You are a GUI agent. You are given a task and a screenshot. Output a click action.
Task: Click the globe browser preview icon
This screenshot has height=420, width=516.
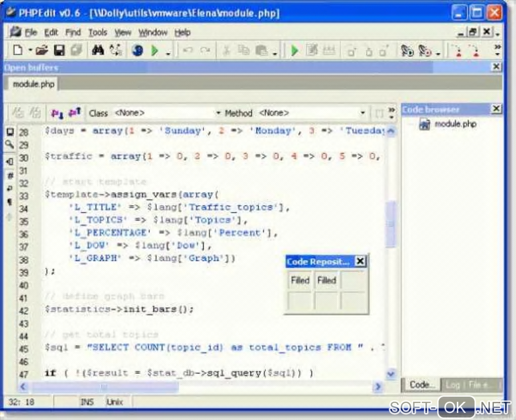[138, 51]
